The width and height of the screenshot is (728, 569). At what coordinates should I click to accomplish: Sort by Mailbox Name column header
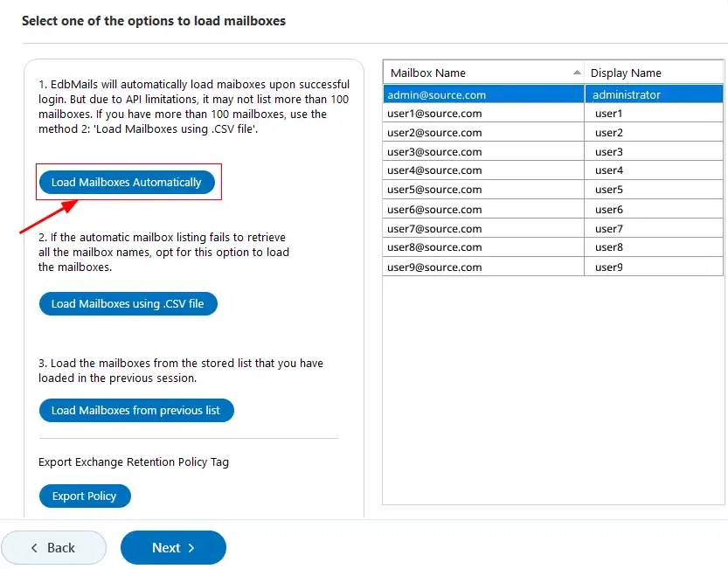[483, 73]
